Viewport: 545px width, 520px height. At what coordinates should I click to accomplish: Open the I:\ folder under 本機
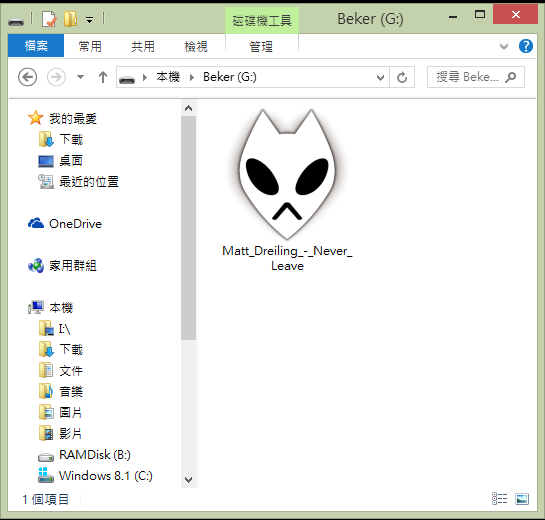(x=65, y=329)
